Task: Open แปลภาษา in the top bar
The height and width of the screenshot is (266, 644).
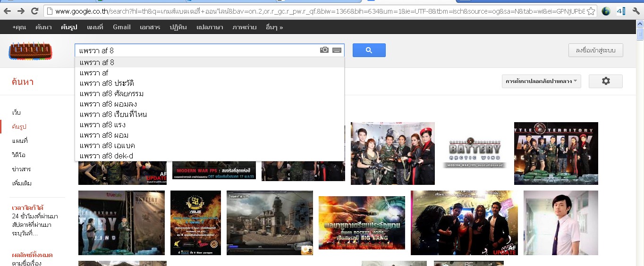Action: (x=210, y=27)
